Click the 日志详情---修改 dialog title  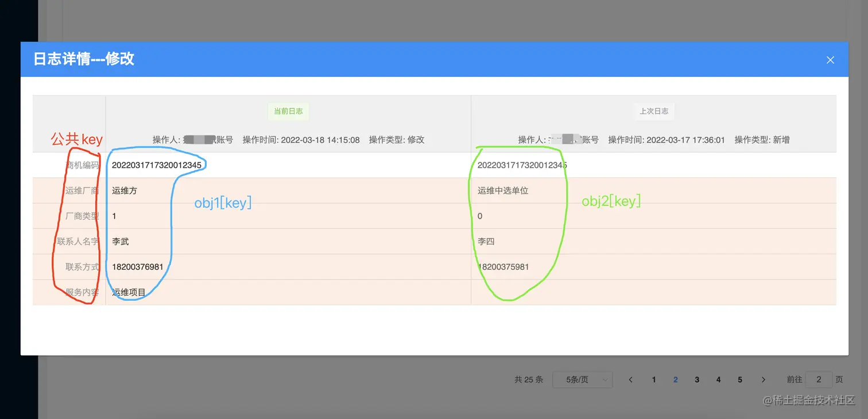84,59
